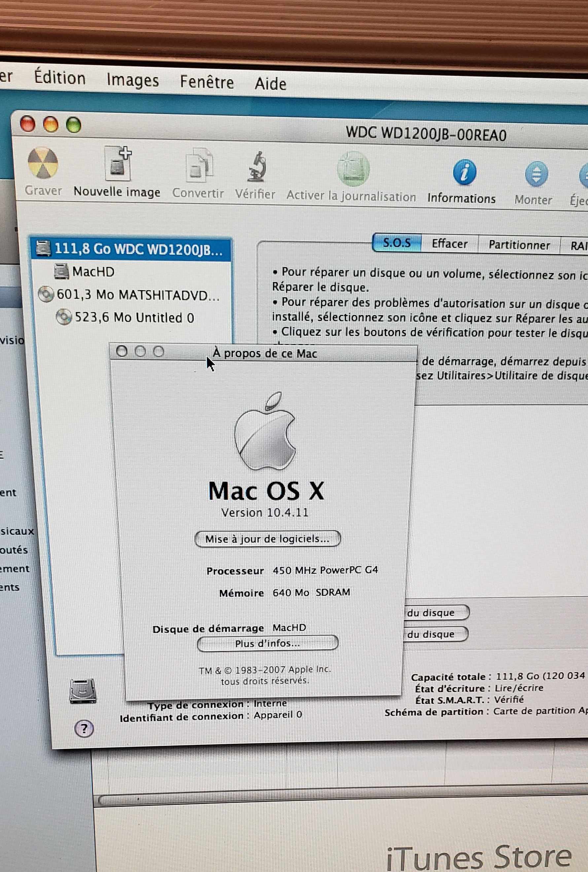Screen dimensions: 588x872
Task: Close the Disk Utility window with red button
Action: 27,124
